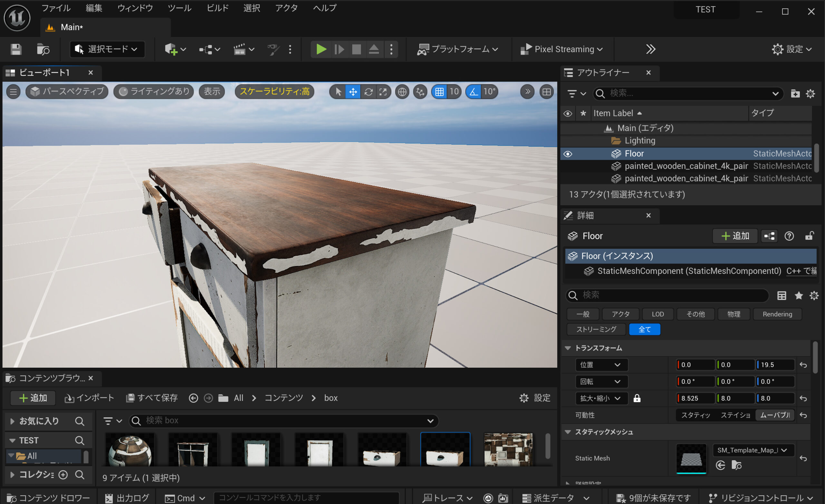Select the rotate transform tool
The width and height of the screenshot is (825, 504).
368,92
